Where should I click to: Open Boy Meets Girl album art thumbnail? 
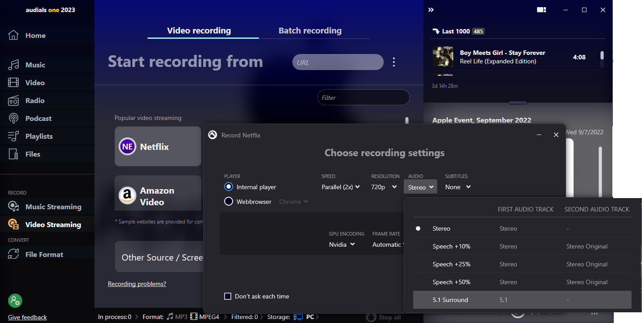click(443, 57)
